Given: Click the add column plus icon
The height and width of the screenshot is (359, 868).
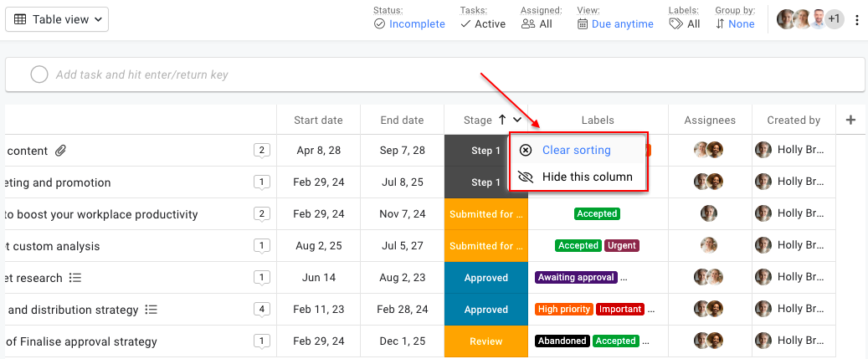Looking at the screenshot, I should pos(850,120).
